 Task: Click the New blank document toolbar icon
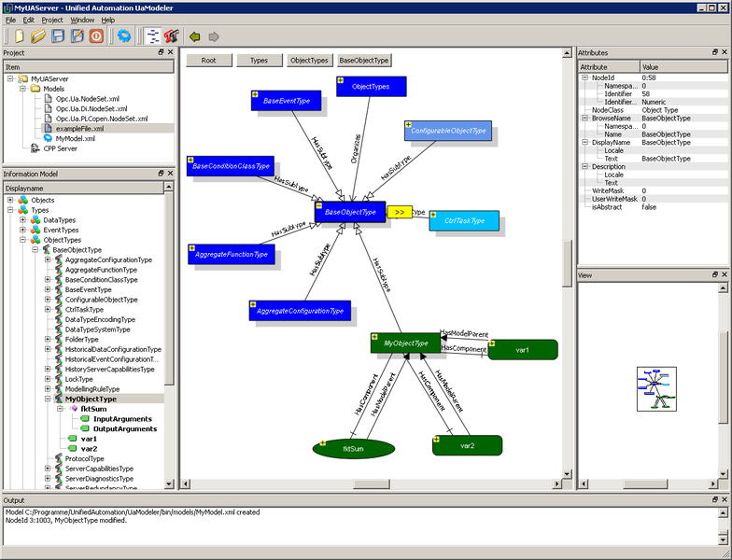tap(18, 36)
